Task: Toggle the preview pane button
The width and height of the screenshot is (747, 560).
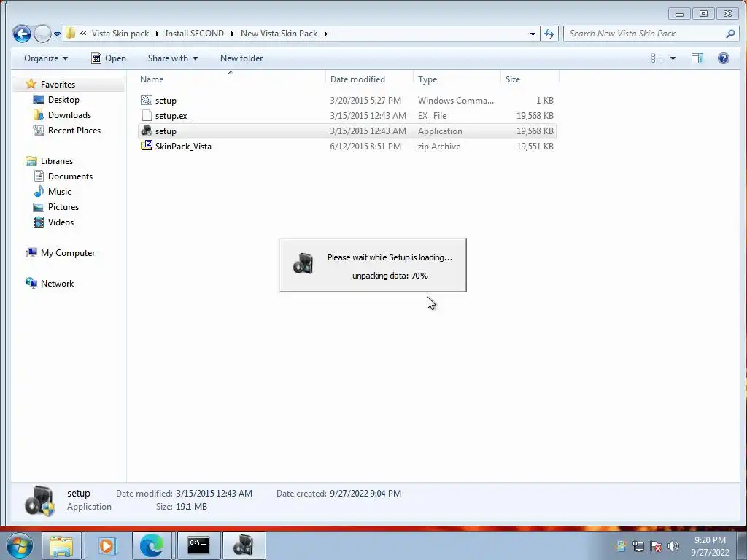Action: (697, 58)
